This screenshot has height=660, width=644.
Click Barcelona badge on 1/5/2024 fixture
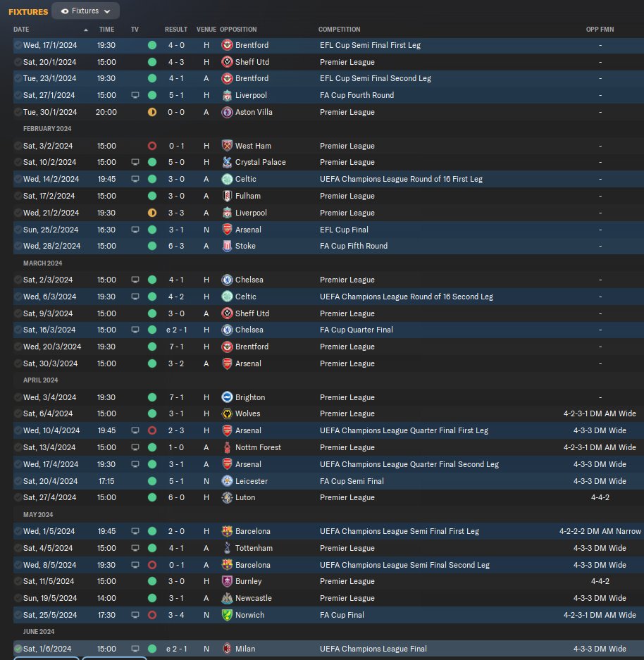pos(227,531)
